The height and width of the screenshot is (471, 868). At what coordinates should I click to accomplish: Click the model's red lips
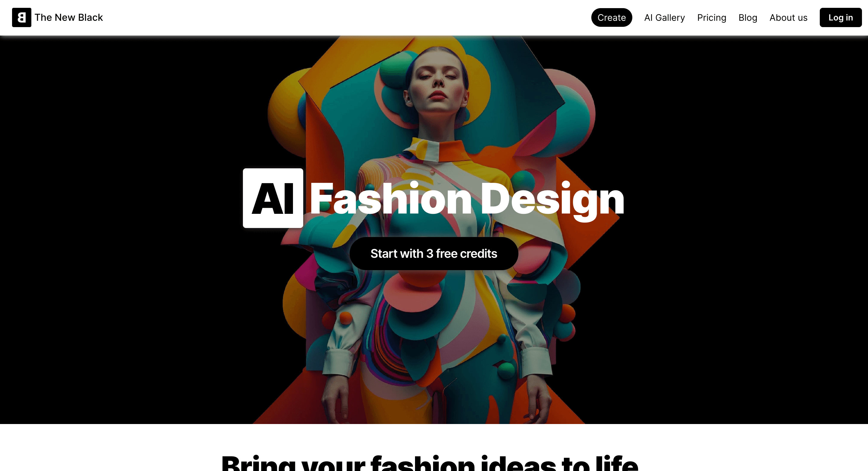tap(438, 95)
